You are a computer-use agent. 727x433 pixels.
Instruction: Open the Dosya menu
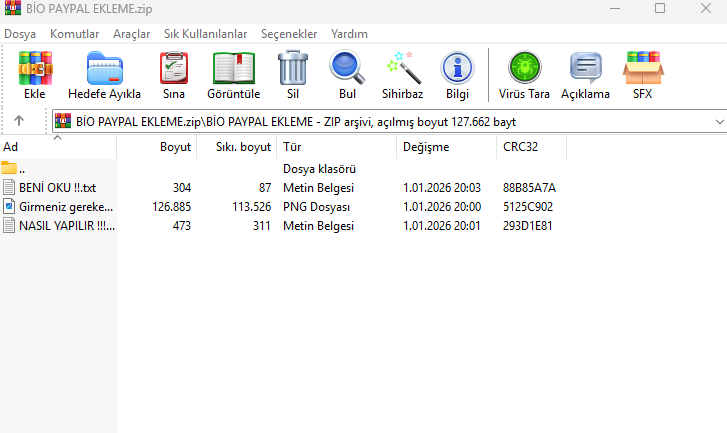click(20, 34)
